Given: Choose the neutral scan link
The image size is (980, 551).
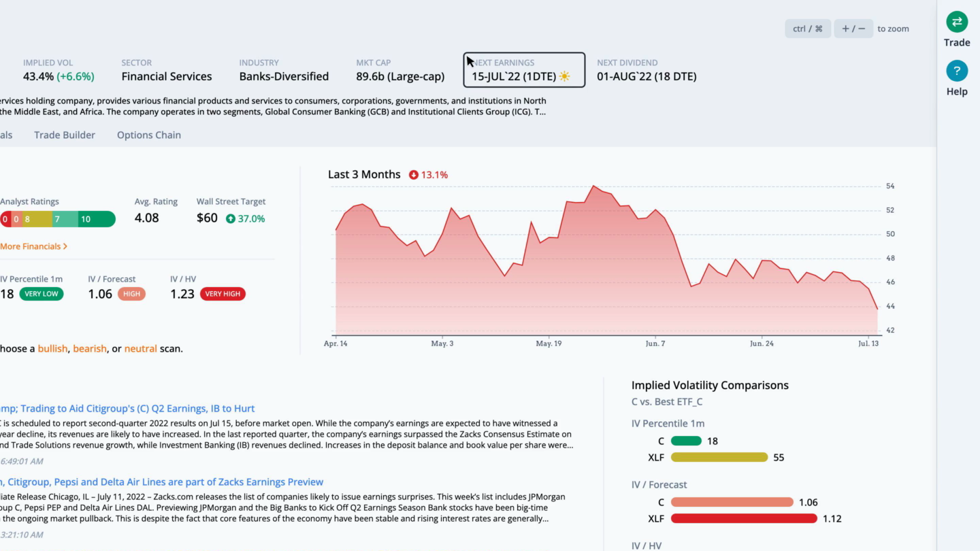Looking at the screenshot, I should pyautogui.click(x=140, y=348).
